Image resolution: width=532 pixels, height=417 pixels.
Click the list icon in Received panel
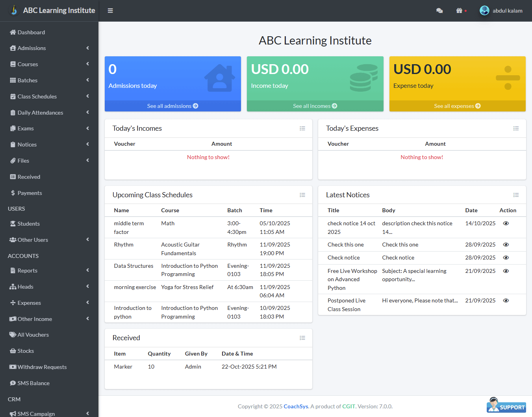pos(302,338)
